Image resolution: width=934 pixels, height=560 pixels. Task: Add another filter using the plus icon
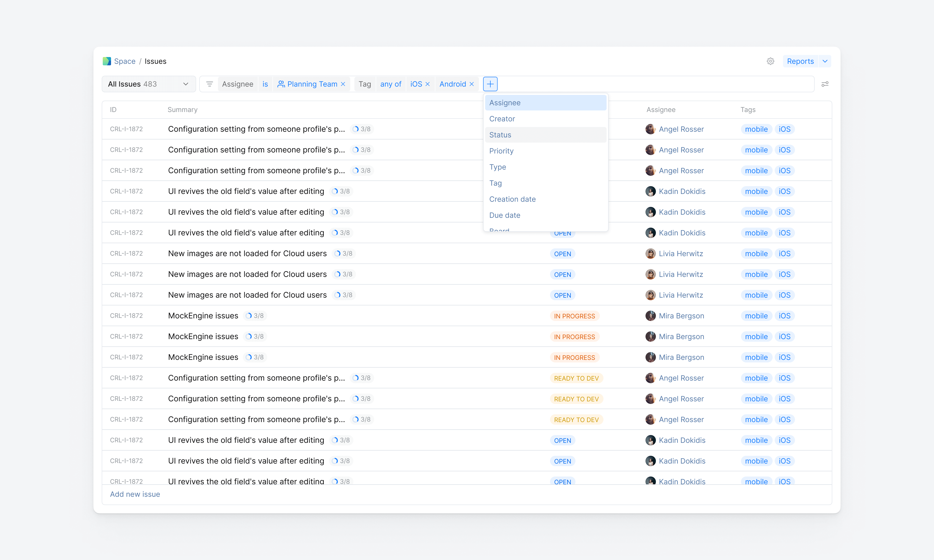[490, 84]
